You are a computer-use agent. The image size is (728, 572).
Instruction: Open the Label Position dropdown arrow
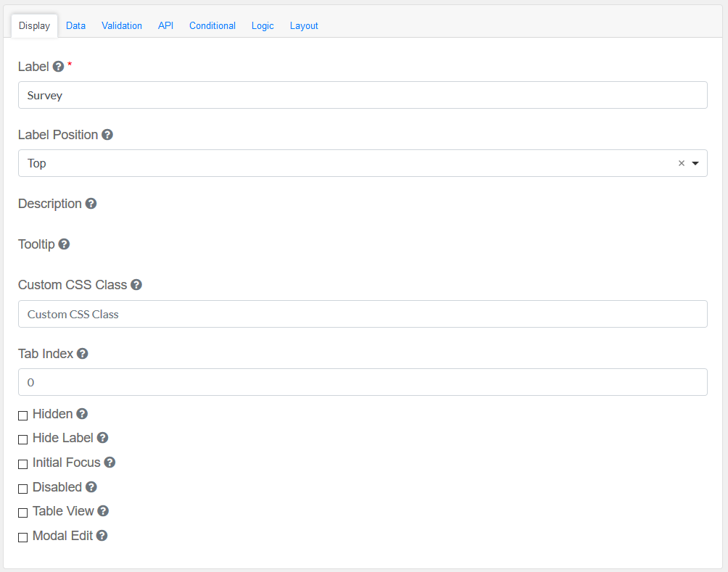(695, 164)
